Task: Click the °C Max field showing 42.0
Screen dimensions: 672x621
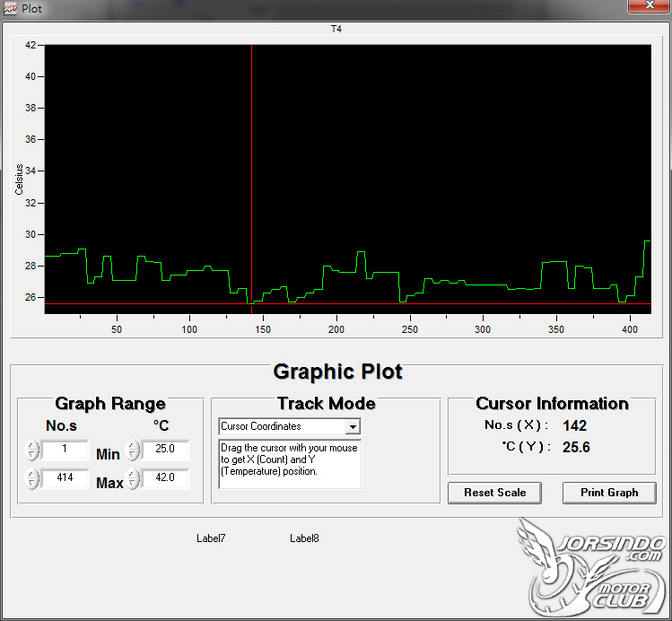Action: [x=165, y=477]
